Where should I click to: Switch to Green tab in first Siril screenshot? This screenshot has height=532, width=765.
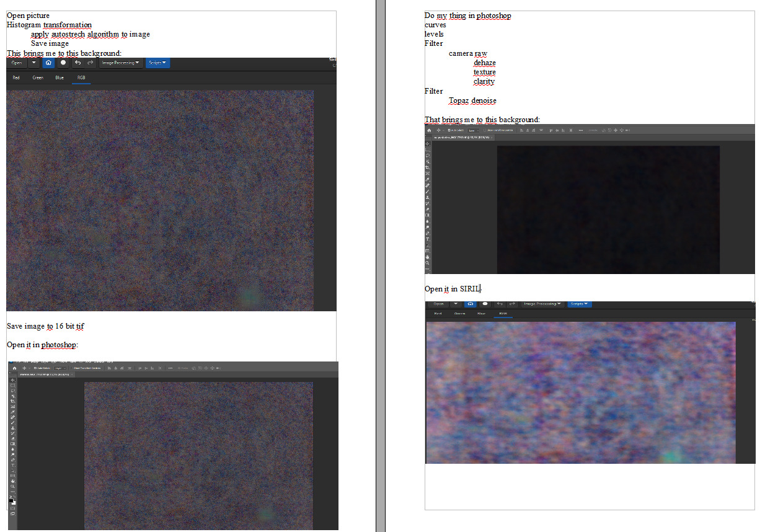pos(38,78)
